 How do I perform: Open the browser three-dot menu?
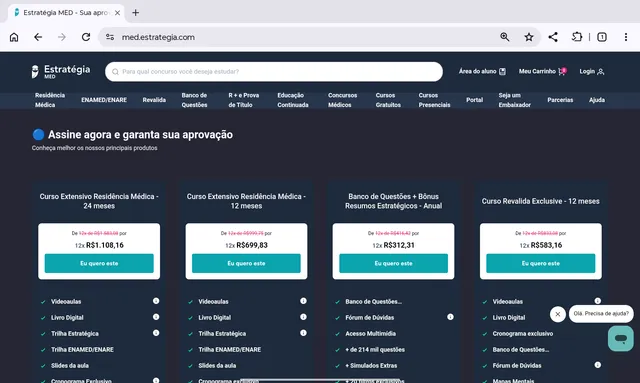pyautogui.click(x=626, y=37)
